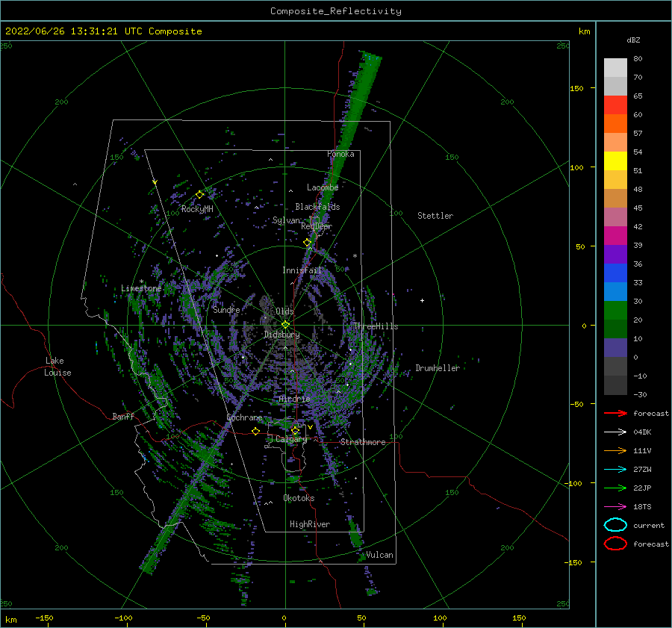Select the yellow diamond marker below RedDeer label
The image size is (672, 628).
click(x=307, y=243)
